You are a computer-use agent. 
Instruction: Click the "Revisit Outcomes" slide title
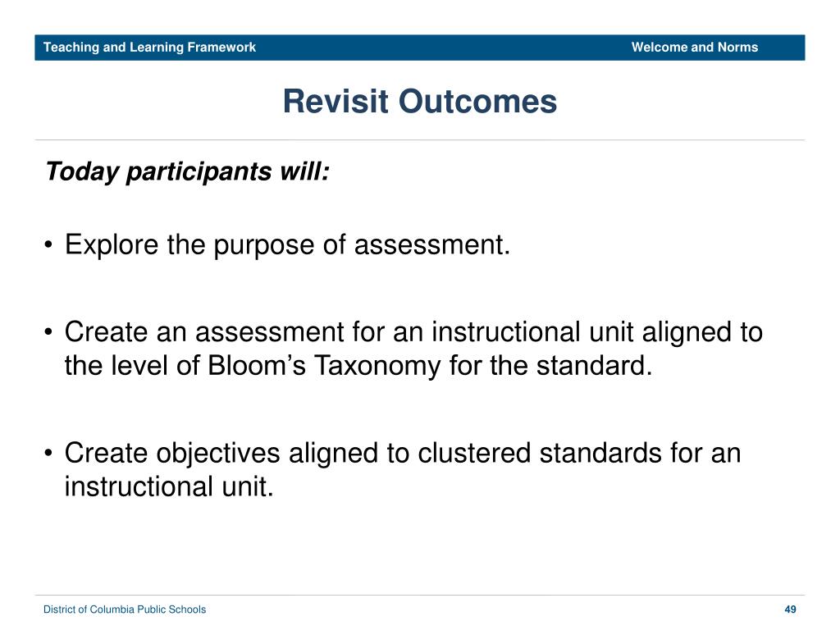coord(420,101)
